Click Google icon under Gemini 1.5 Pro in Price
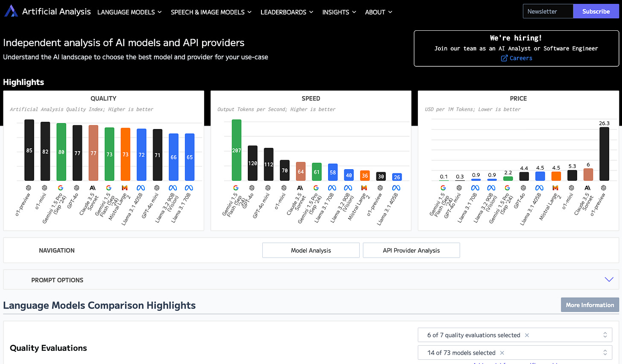 click(x=507, y=188)
